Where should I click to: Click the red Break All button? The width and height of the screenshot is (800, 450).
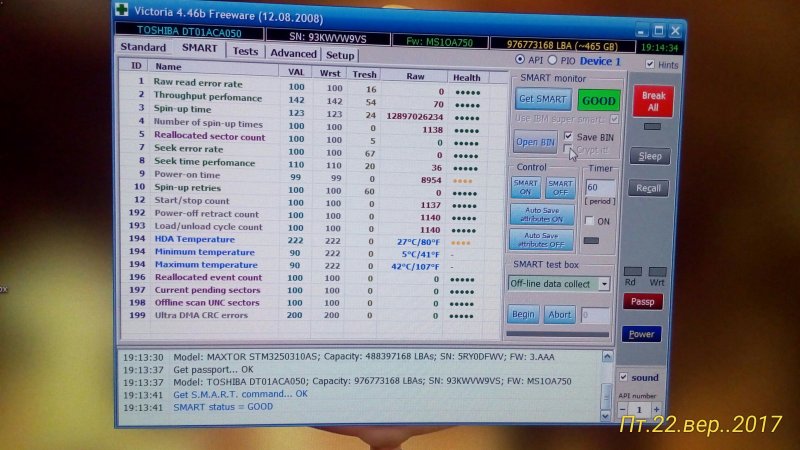coord(653,101)
